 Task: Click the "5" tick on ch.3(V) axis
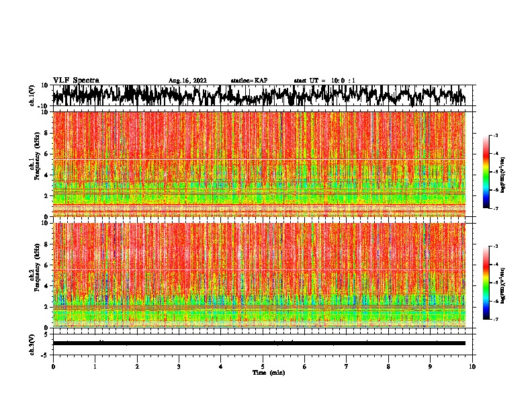[x=47, y=334]
